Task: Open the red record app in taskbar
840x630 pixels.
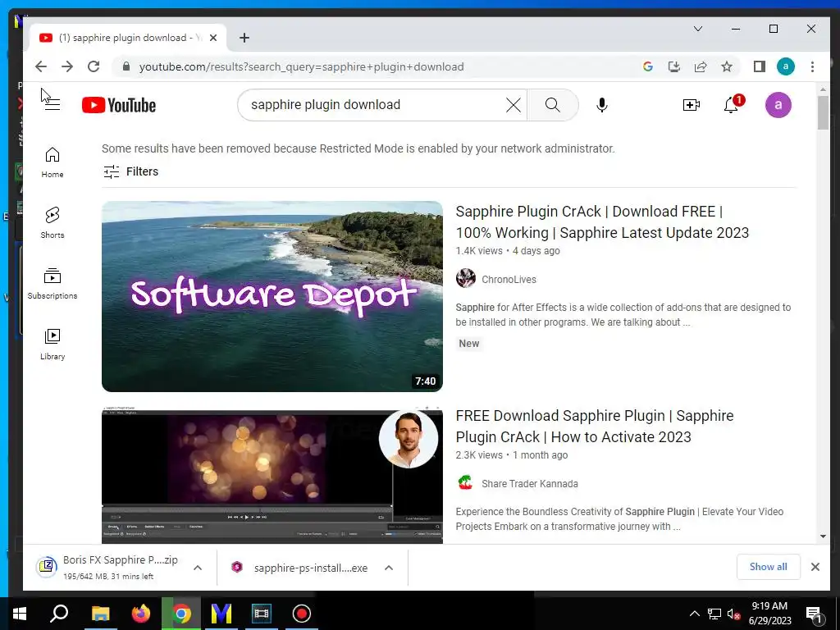Action: click(x=302, y=614)
